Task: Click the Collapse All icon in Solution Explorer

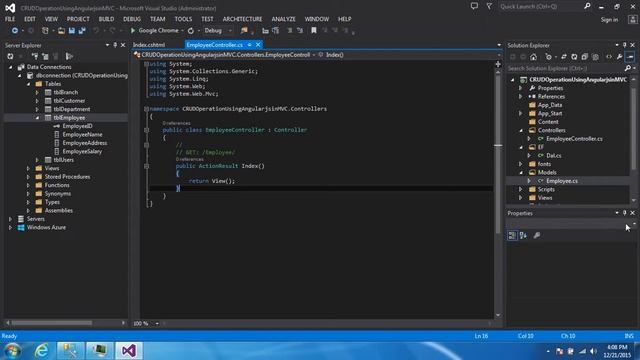Action: click(584, 57)
